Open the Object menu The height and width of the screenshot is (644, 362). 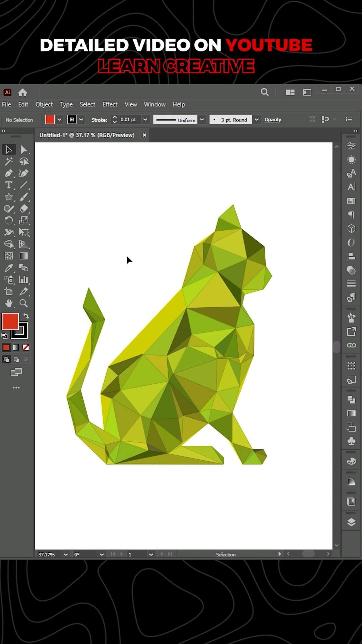(44, 104)
